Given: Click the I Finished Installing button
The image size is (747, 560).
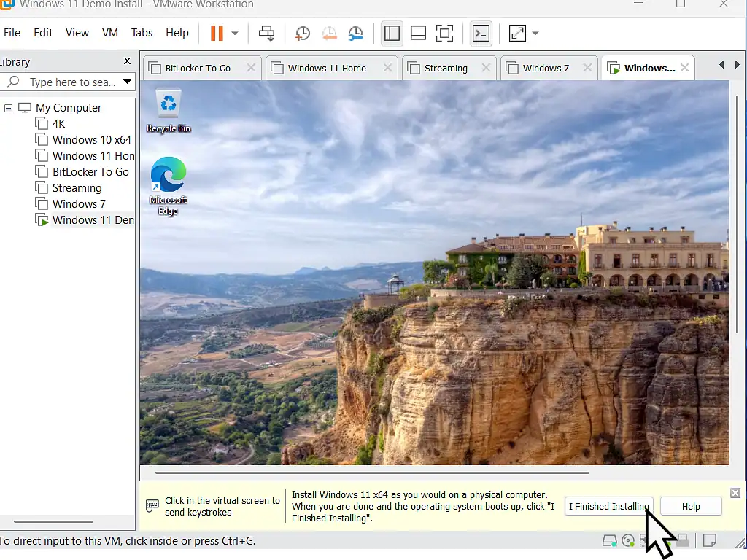Looking at the screenshot, I should tap(608, 506).
